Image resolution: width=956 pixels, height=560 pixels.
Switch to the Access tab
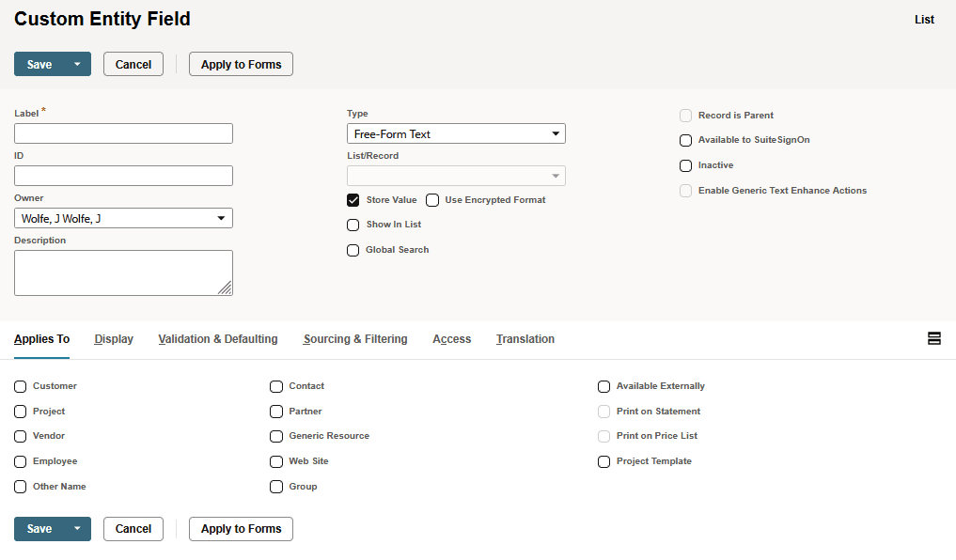click(x=452, y=339)
